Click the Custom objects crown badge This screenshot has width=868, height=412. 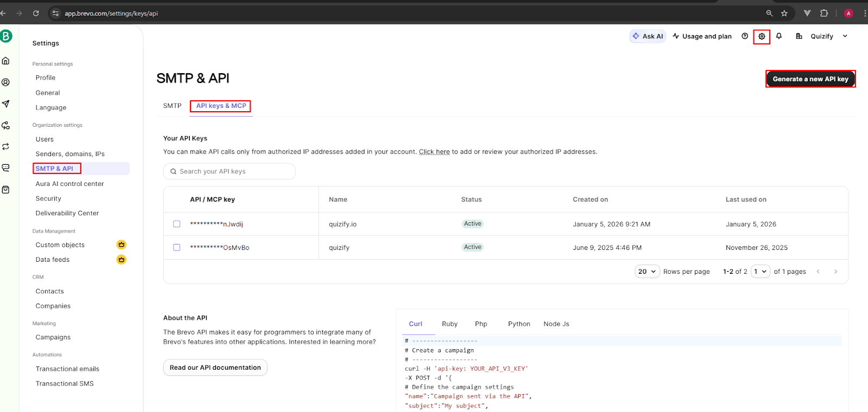pyautogui.click(x=122, y=244)
